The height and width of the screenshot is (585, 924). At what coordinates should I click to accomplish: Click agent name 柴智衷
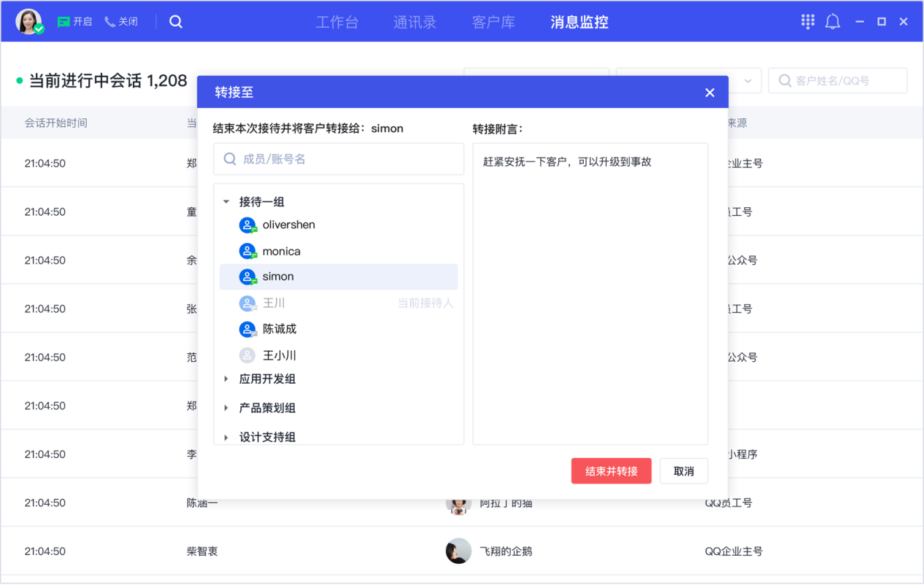pos(202,551)
